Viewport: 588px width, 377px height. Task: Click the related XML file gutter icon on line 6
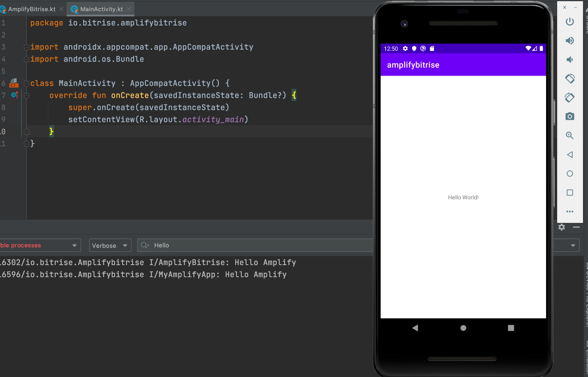pyautogui.click(x=14, y=83)
